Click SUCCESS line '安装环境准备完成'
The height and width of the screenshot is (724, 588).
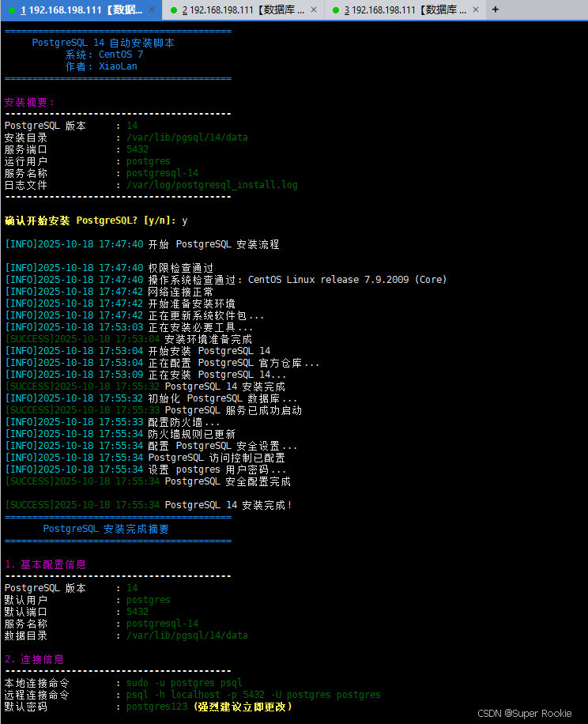pyautogui.click(x=128, y=339)
